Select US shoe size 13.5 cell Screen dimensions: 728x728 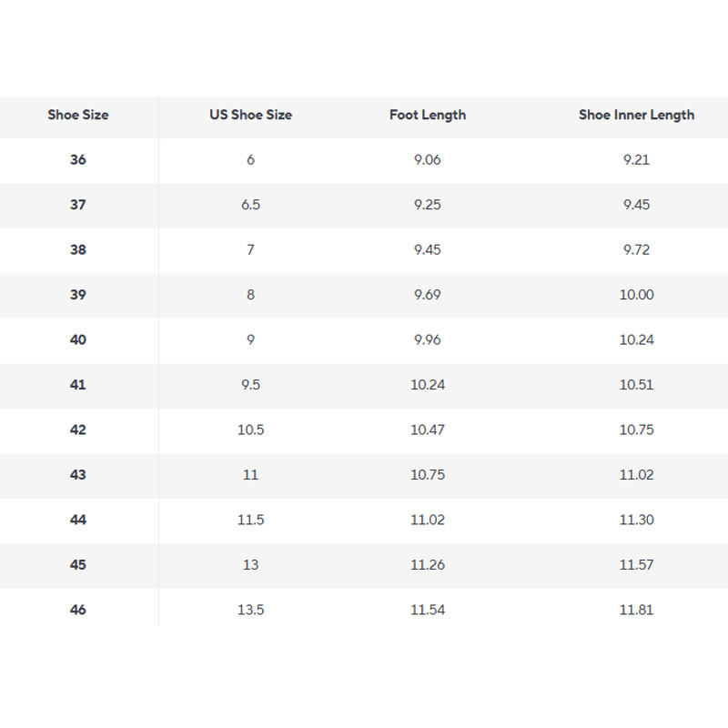point(251,611)
